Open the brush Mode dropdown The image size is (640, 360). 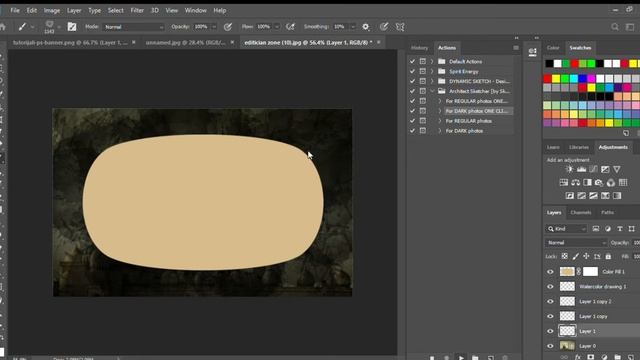(133, 27)
